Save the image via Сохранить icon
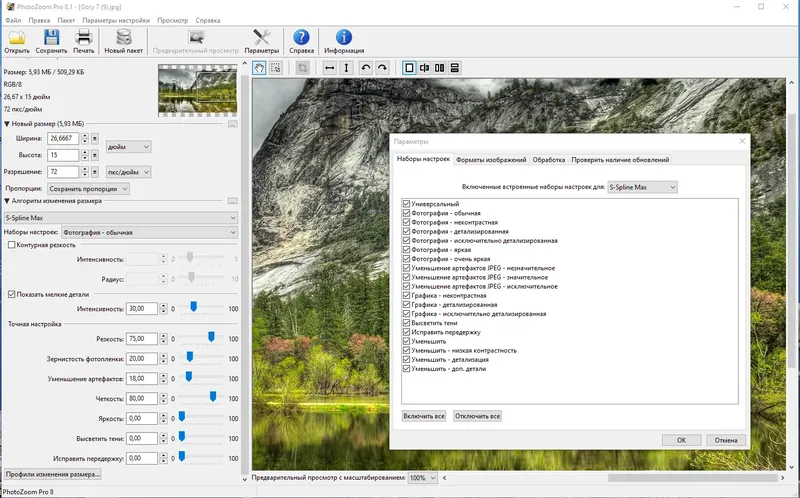This screenshot has height=498, width=800. pos(52,41)
